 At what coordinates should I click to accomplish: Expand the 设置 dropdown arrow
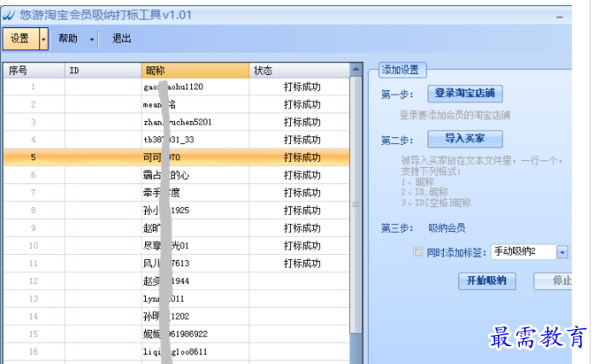44,38
